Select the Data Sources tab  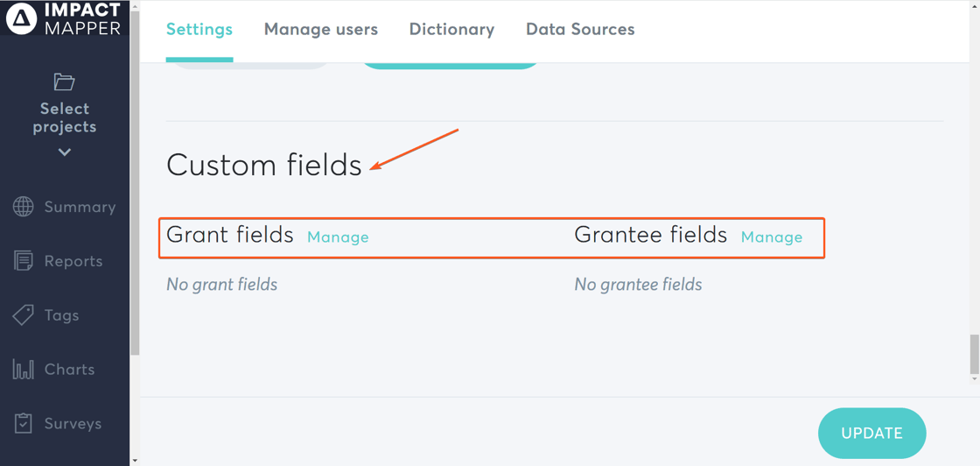[x=580, y=30]
